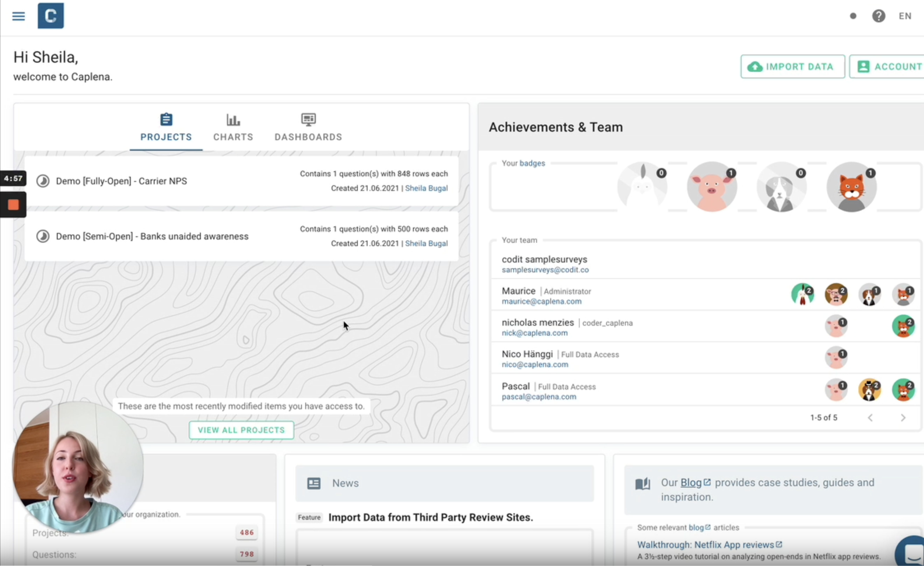Screen dimensions: 924x566
Task: Open the blog articles link
Action: pyautogui.click(x=699, y=528)
